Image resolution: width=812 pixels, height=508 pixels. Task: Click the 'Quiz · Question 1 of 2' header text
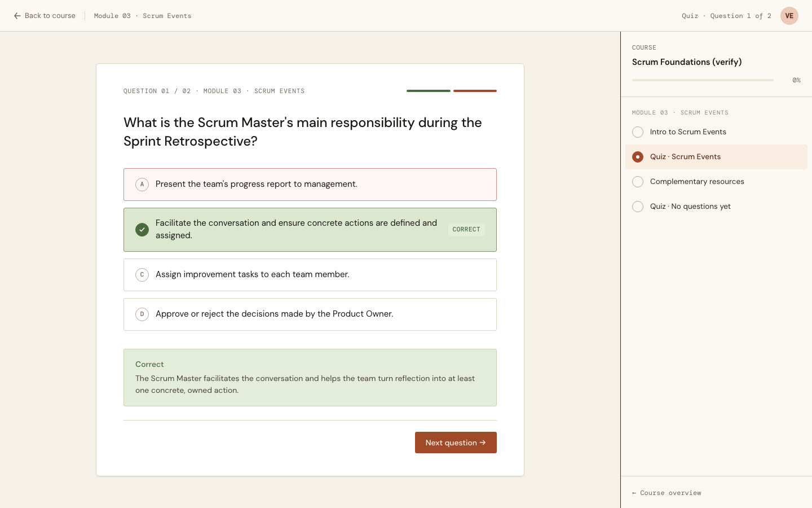726,16
